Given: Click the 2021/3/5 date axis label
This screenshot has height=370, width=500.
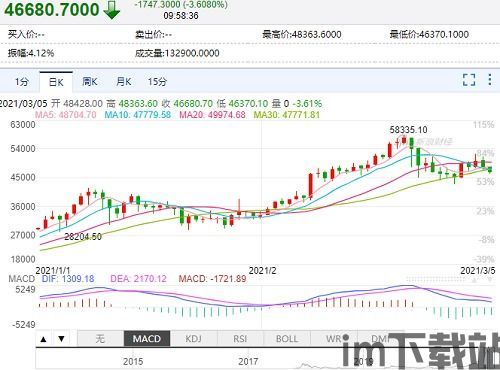Looking at the screenshot, I should coord(478,270).
